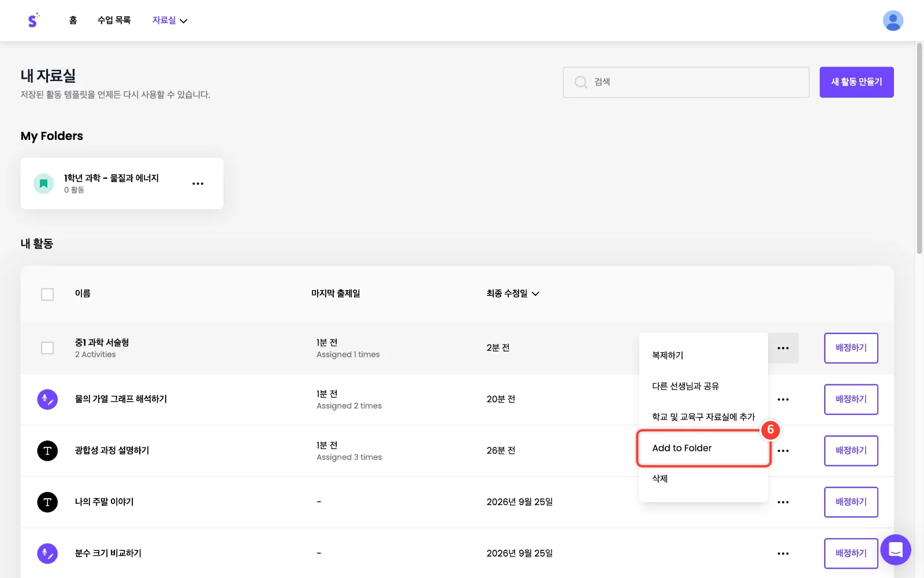This screenshot has width=924, height=578.
Task: Click the 새 활동 만들기 button
Action: point(856,82)
